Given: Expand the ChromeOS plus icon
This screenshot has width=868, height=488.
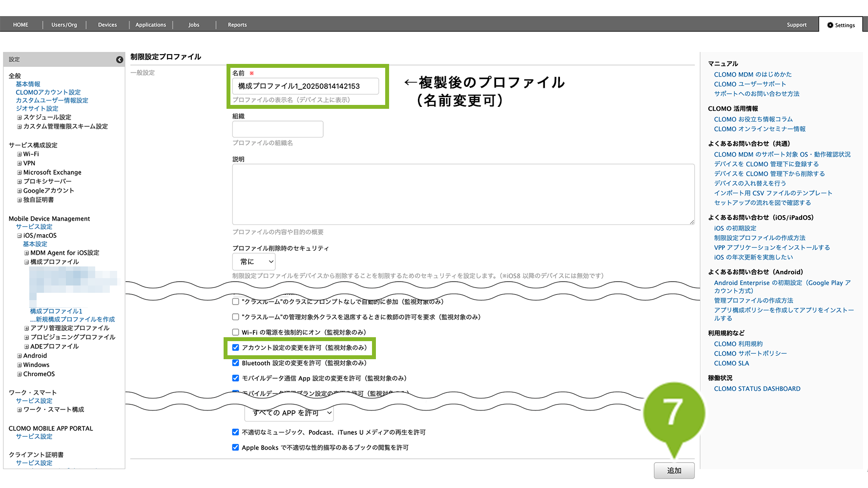Looking at the screenshot, I should (20, 374).
